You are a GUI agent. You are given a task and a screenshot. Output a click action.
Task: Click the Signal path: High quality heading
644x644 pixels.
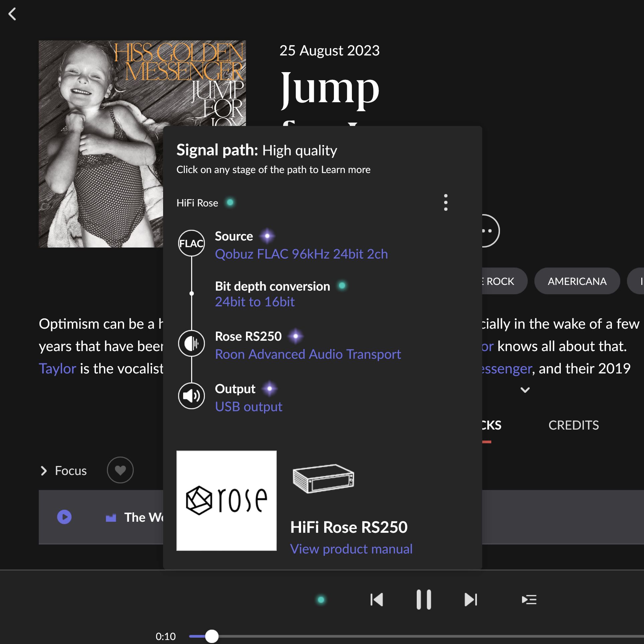[x=257, y=150]
